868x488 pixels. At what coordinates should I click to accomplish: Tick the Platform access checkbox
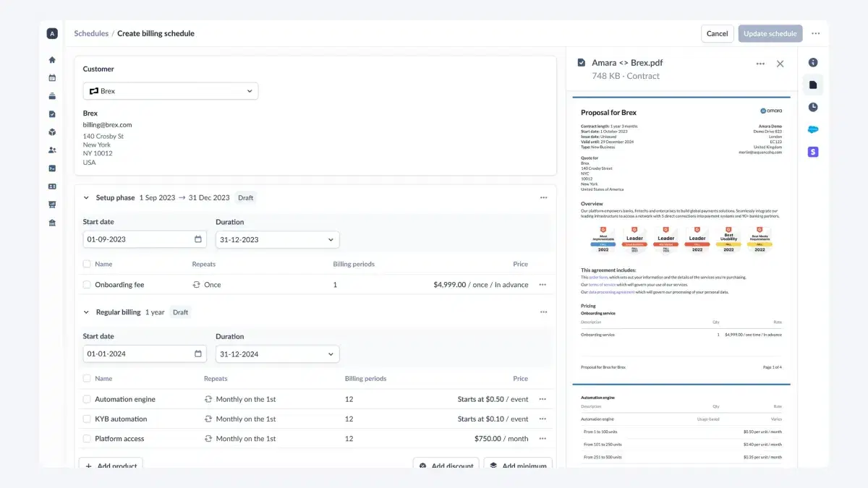click(x=87, y=439)
